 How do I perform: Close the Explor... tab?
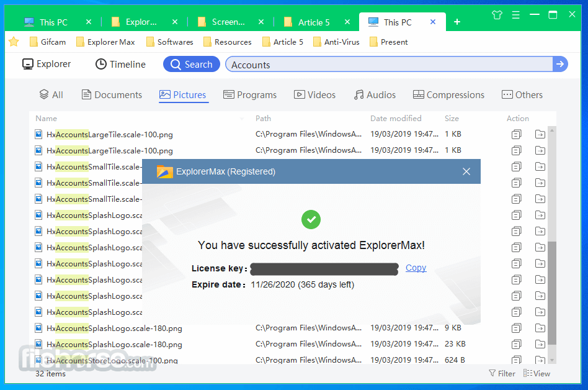click(x=175, y=22)
